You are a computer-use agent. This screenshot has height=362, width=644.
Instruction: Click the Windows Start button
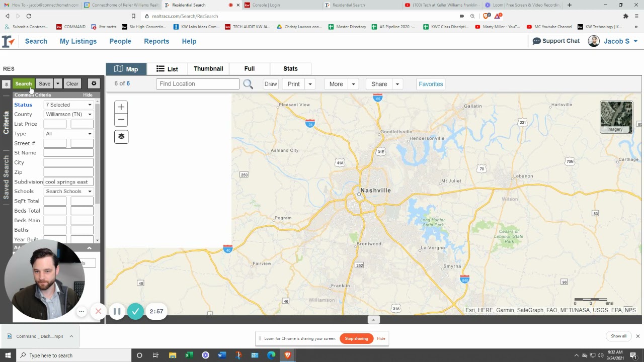point(8,355)
